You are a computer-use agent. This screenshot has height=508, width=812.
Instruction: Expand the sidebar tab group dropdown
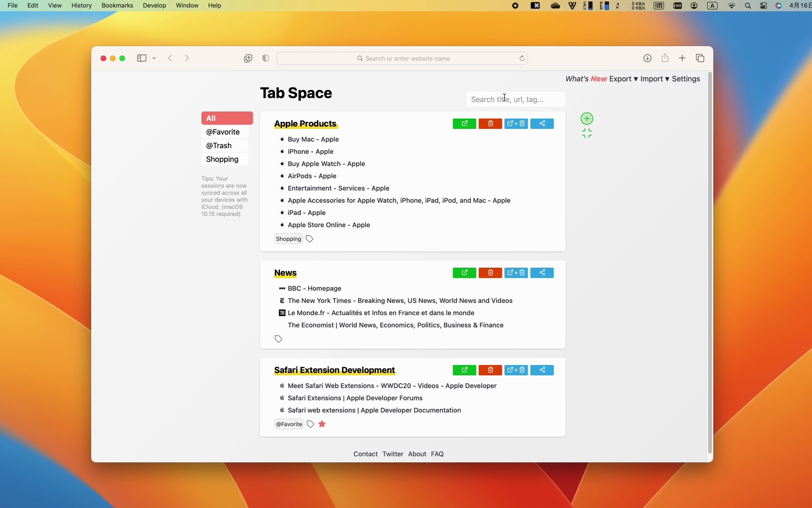(x=154, y=58)
